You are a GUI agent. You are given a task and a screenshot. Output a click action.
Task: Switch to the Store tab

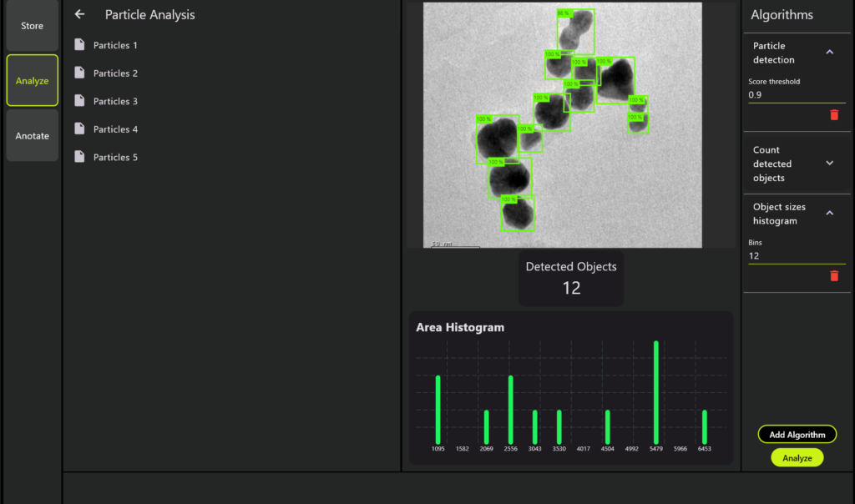tap(32, 26)
